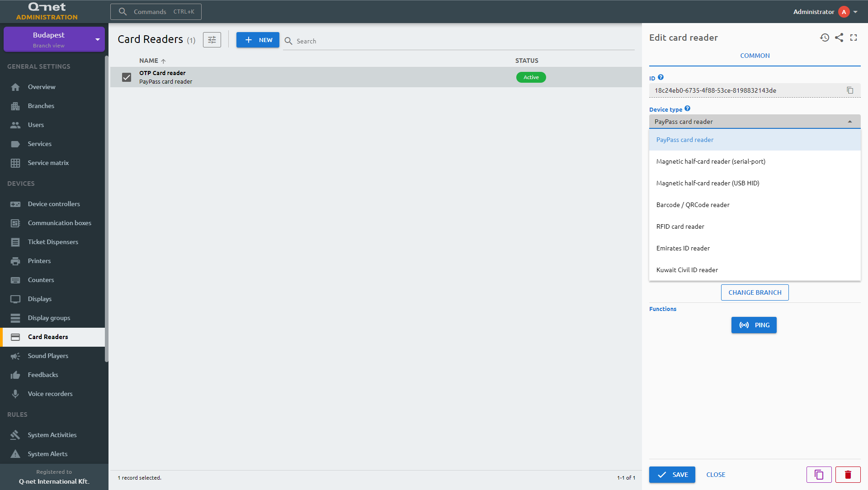Open Ticket Dispensers in the sidebar

pyautogui.click(x=52, y=242)
